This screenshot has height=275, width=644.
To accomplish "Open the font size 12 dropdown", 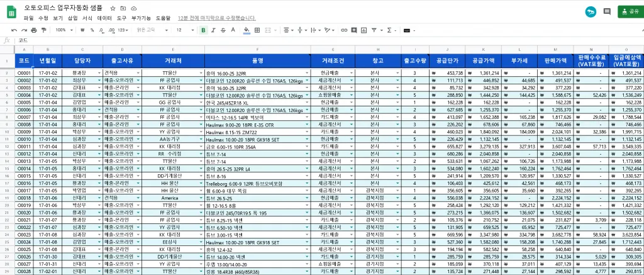I will 185,30.
